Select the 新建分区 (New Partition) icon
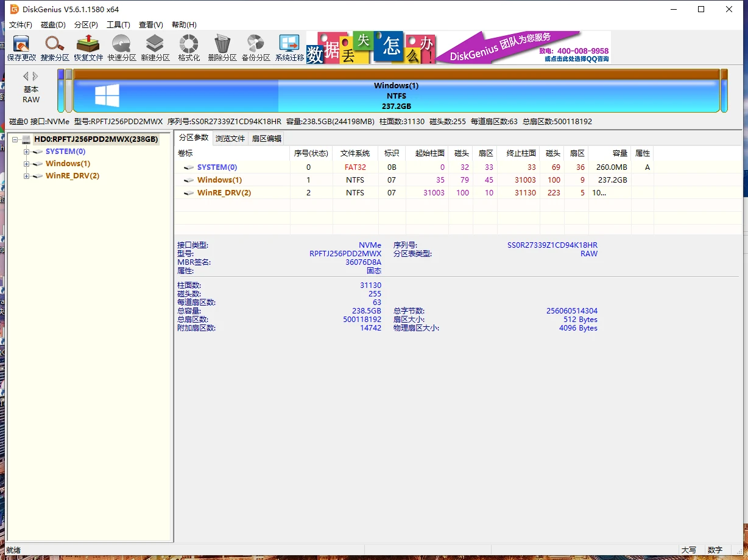This screenshot has height=560, width=748. tap(155, 48)
